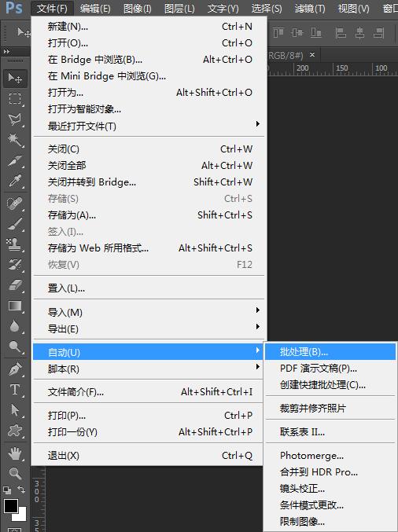Screen dimensions: 398x532
Task: Select the Hand tool
Action: (x=15, y=453)
